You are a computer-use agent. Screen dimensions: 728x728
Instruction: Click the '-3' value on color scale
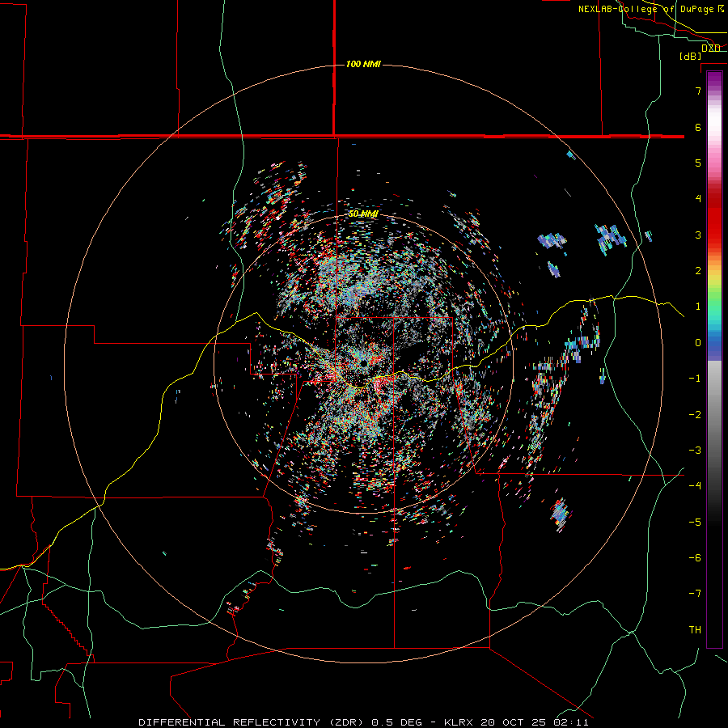(695, 451)
